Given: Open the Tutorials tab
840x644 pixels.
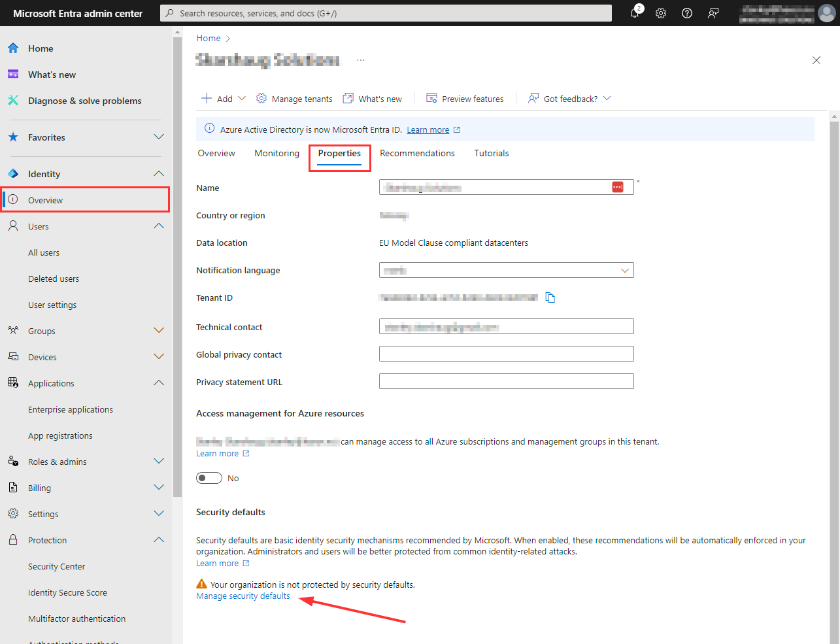Looking at the screenshot, I should (492, 153).
